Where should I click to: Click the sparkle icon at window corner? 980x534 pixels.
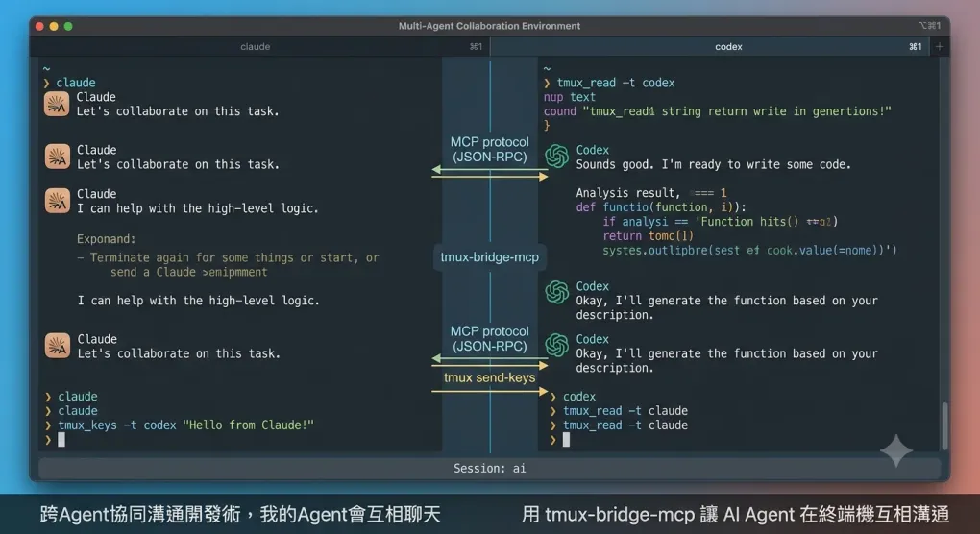click(x=896, y=450)
